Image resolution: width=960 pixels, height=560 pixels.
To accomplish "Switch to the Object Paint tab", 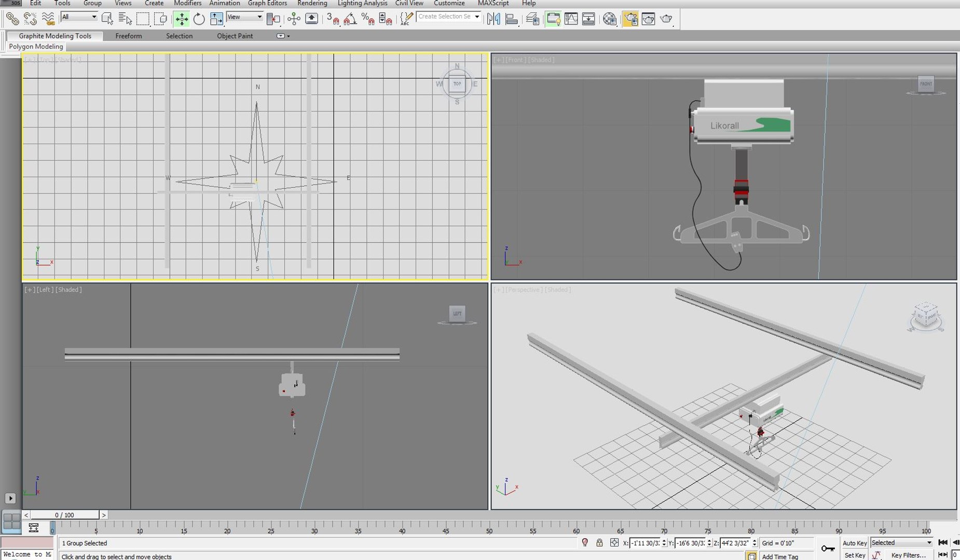I will (x=235, y=36).
